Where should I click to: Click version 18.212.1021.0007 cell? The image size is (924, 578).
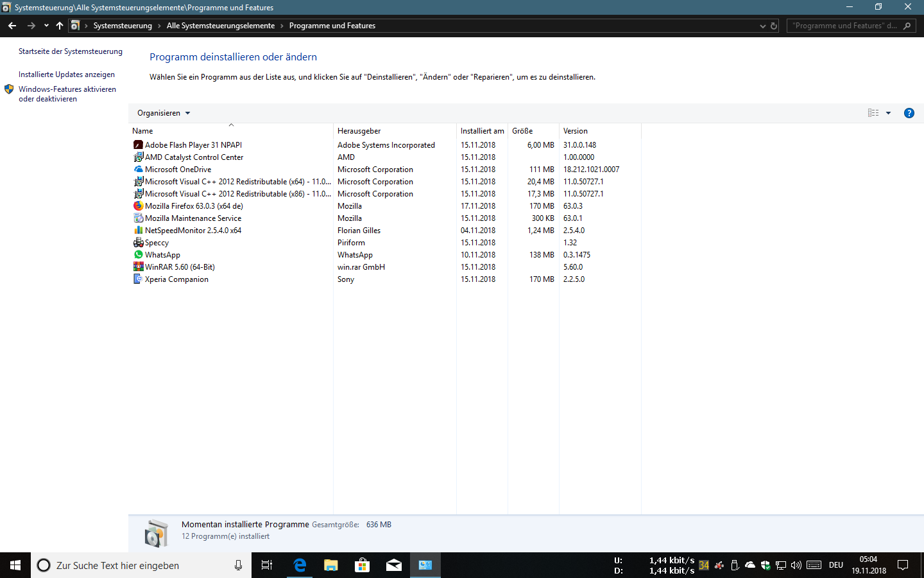tap(592, 170)
